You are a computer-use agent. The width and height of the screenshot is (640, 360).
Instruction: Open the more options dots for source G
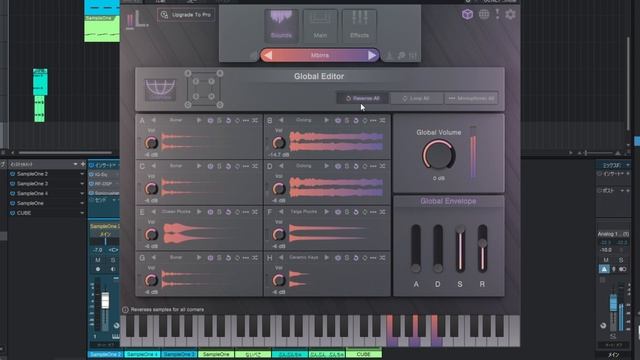point(246,258)
